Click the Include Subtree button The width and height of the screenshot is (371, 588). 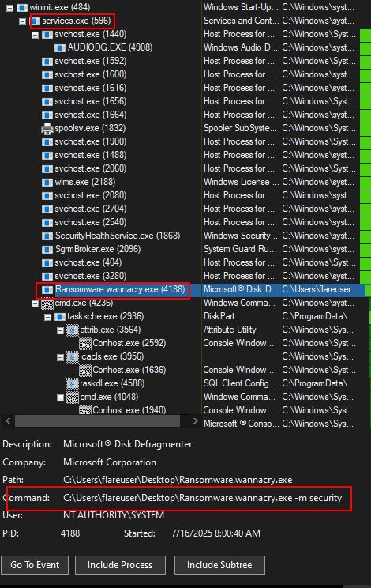pyautogui.click(x=219, y=565)
